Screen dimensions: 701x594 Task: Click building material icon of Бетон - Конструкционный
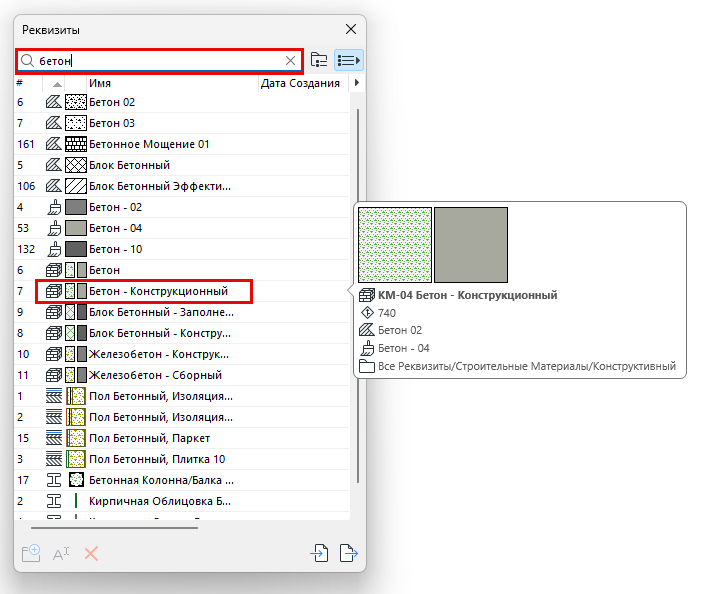(x=54, y=291)
